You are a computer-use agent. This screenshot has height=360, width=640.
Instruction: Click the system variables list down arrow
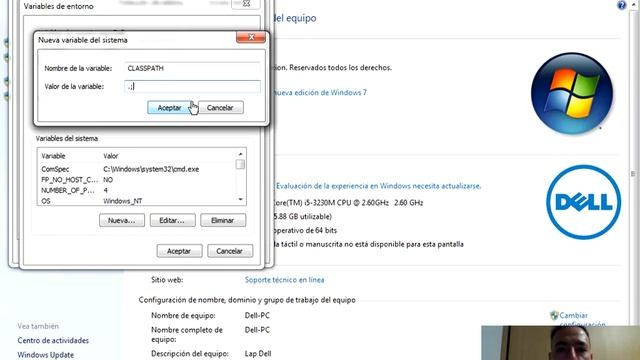tap(240, 200)
